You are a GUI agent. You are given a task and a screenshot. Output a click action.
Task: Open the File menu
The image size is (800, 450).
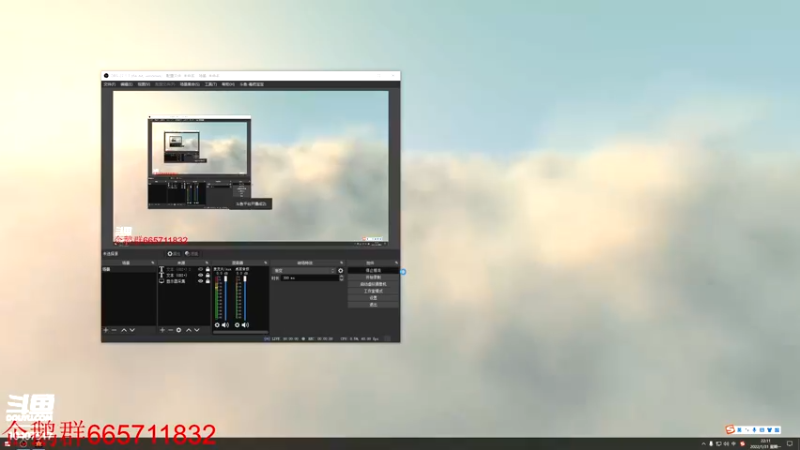coord(110,84)
